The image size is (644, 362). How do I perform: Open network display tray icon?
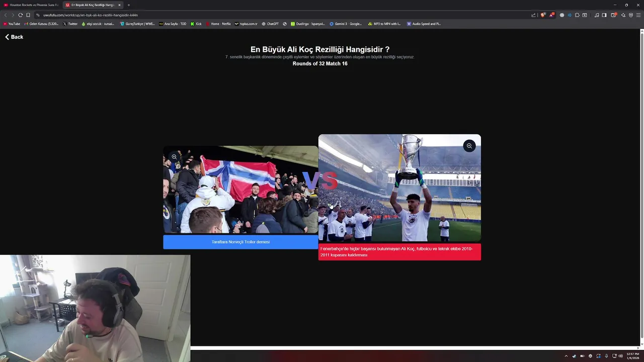[614, 356]
